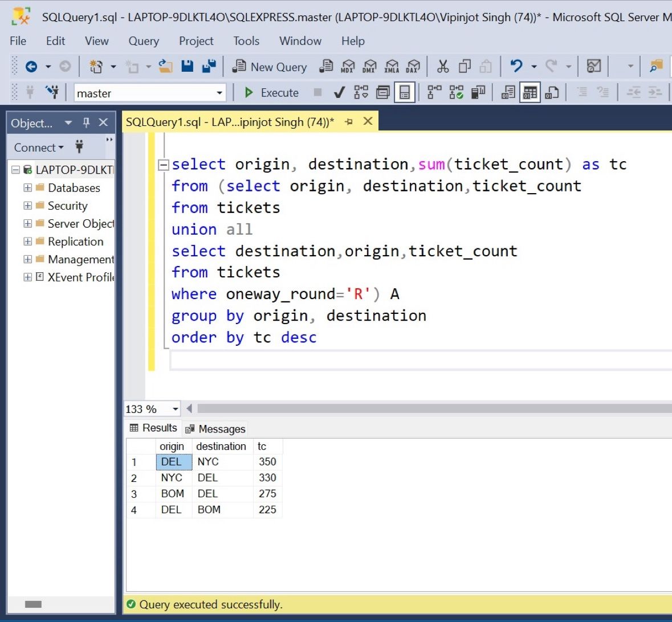Screen dimensions: 672x622
Task: Click the Save file icon
Action: point(187,67)
